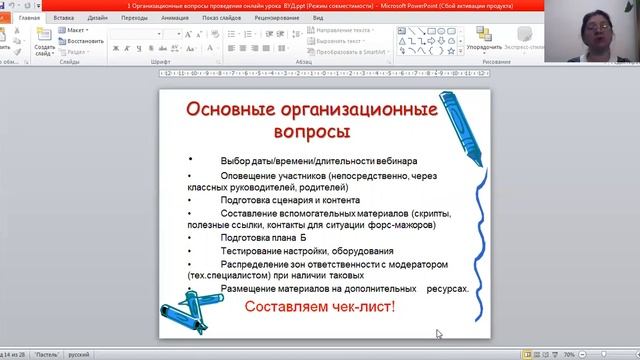Click the horizontal ruler above slide
The width and height of the screenshot is (640, 360).
point(324,73)
